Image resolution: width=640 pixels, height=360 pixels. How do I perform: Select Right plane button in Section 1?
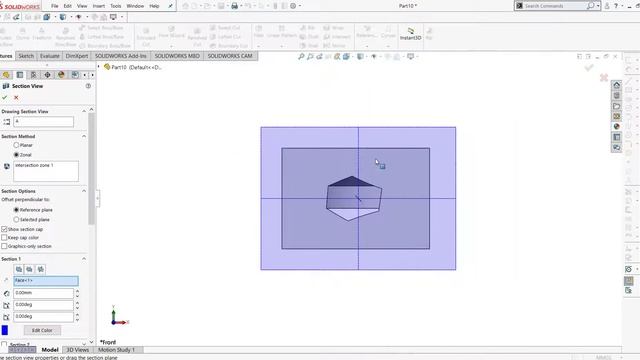pyautogui.click(x=40, y=269)
